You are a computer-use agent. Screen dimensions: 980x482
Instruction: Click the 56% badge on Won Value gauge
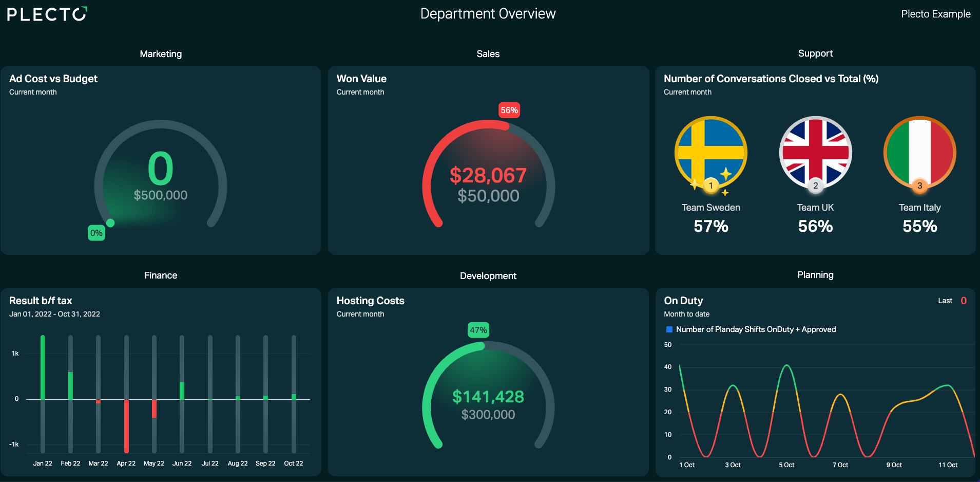tap(509, 110)
